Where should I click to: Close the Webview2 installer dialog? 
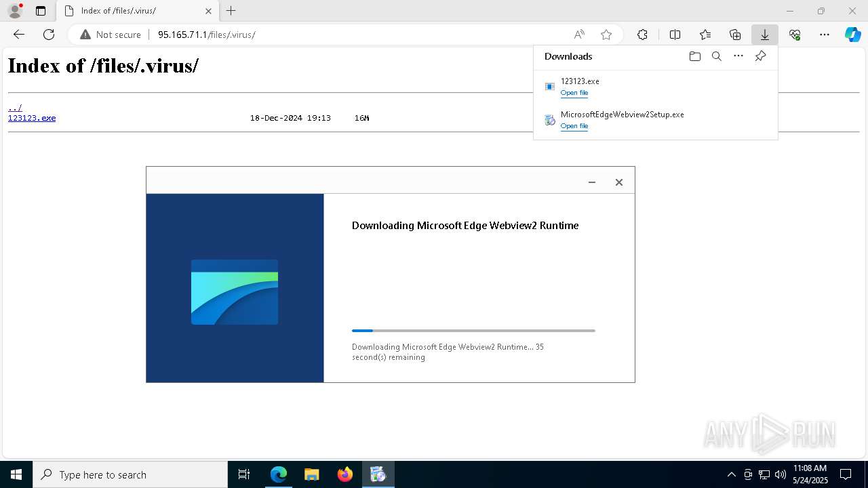tap(618, 182)
